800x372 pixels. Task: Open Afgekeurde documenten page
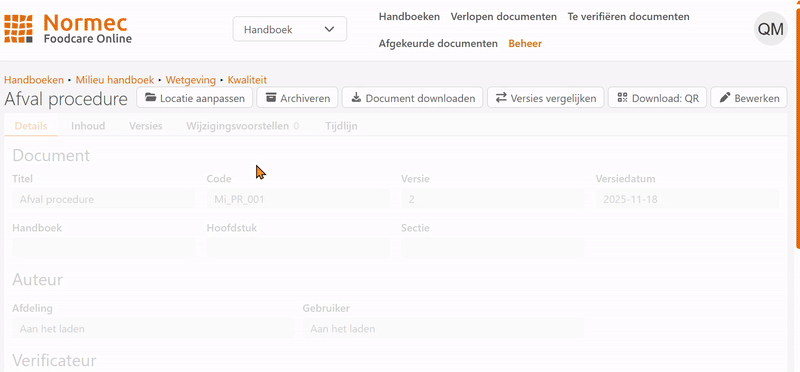[x=438, y=44]
